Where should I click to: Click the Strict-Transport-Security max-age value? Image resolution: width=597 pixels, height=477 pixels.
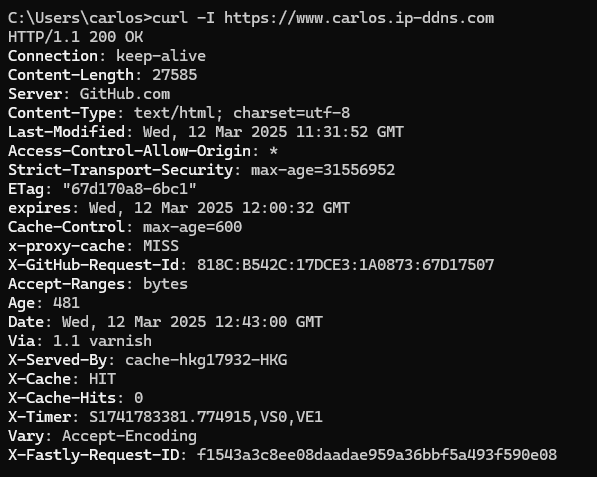(x=323, y=170)
